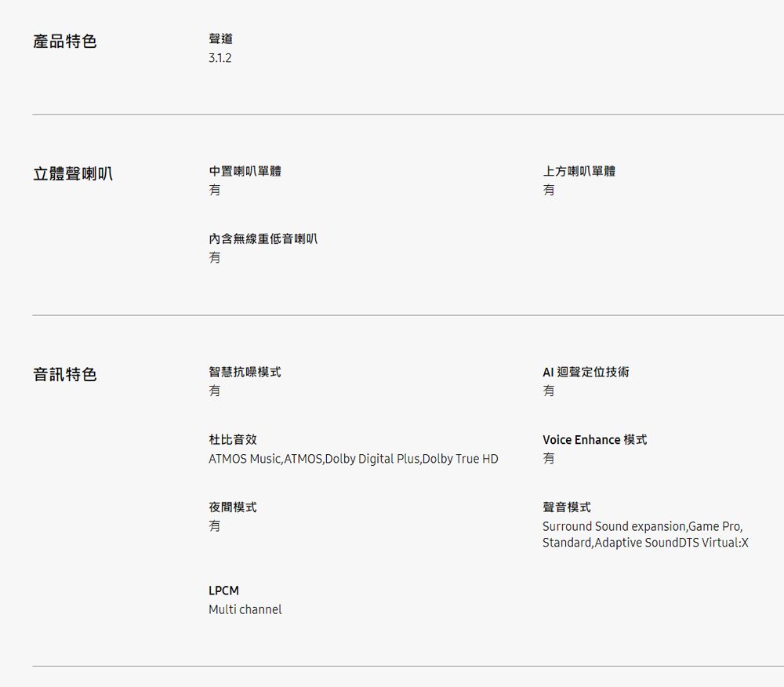Click 有 under 智慧抗噪模式
This screenshot has width=784, height=687.
(x=215, y=391)
